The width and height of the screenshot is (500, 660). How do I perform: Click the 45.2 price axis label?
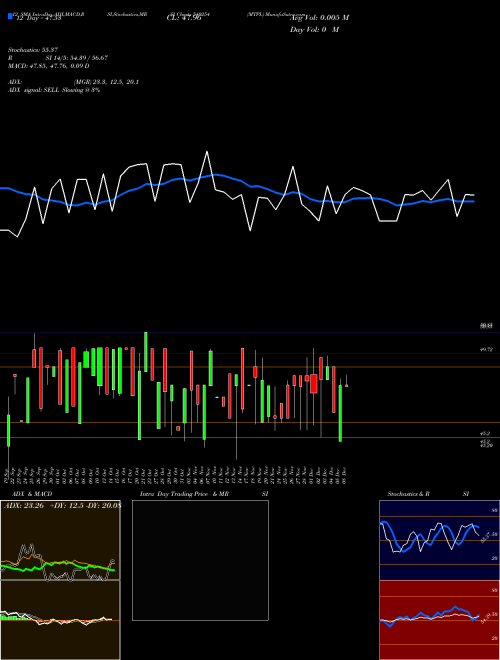click(x=484, y=433)
